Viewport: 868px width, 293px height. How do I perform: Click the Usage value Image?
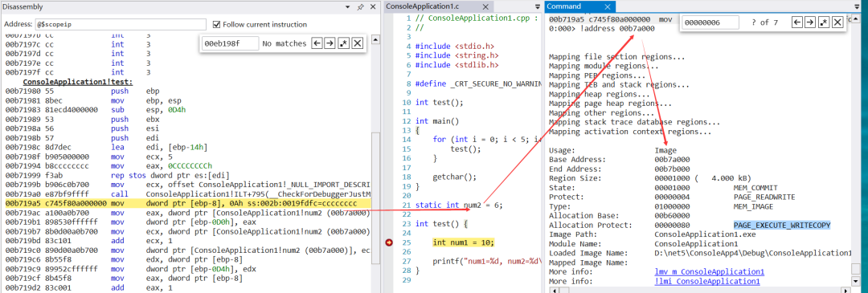point(665,150)
